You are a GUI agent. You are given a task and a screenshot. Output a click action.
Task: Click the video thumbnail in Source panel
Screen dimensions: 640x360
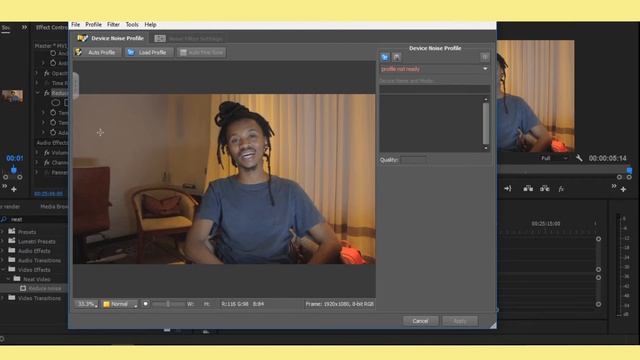(12, 96)
